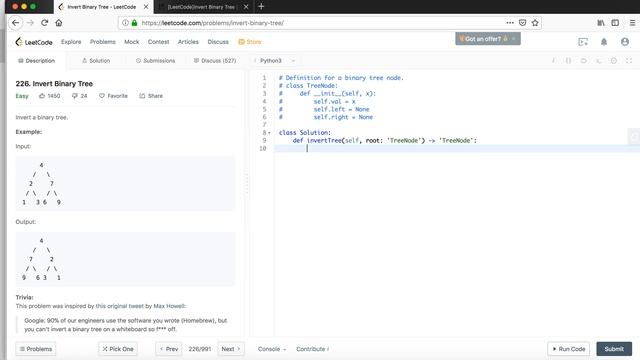640x360 pixels.
Task: Click the Share button
Action: point(151,96)
